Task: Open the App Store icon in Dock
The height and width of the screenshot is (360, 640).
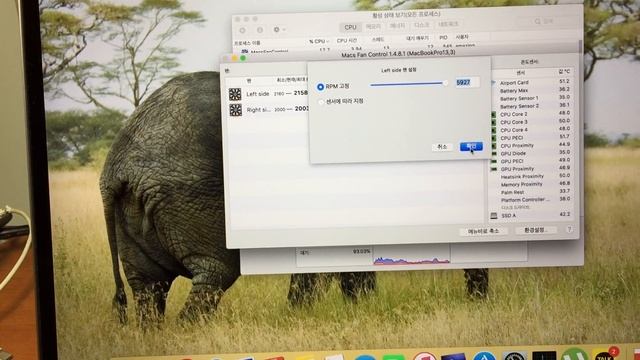Action: click(x=484, y=356)
